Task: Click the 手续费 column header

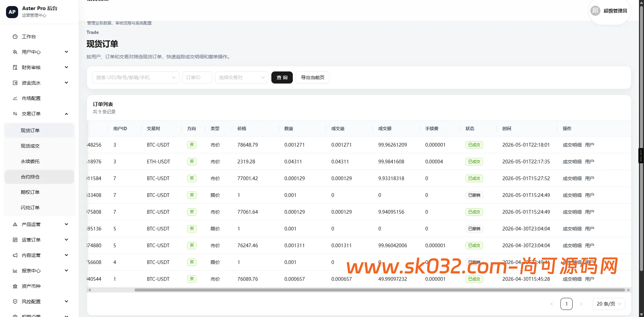Action: click(x=432, y=128)
